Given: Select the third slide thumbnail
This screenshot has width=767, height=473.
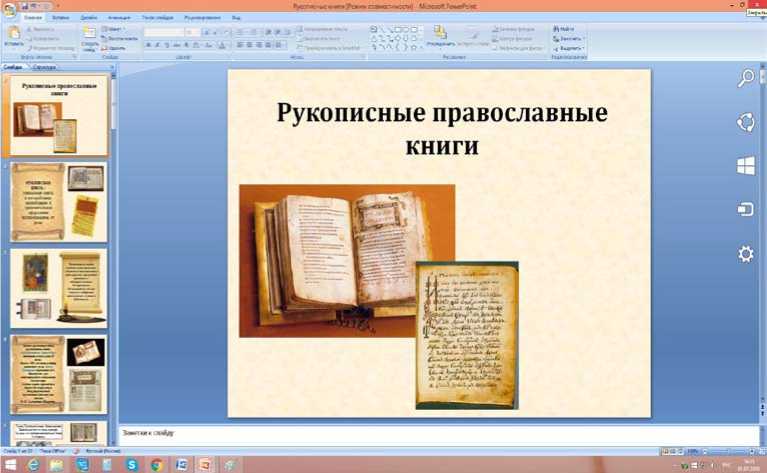Looking at the screenshot, I should coord(59,288).
